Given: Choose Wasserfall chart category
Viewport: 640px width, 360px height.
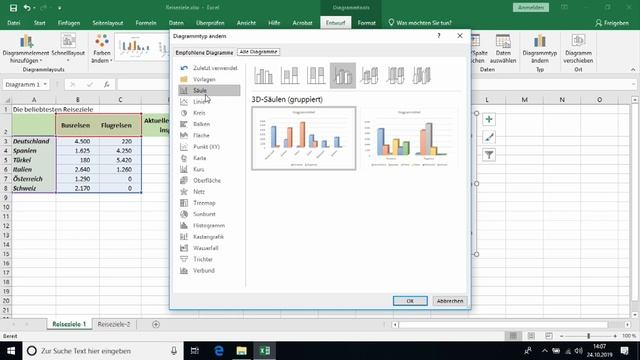Looking at the screenshot, I should [x=209, y=248].
